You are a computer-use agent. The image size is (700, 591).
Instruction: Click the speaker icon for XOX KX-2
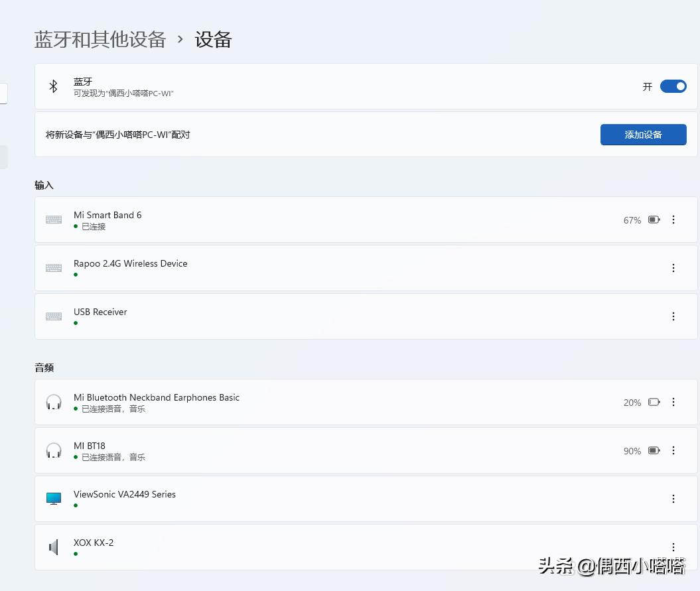point(53,547)
